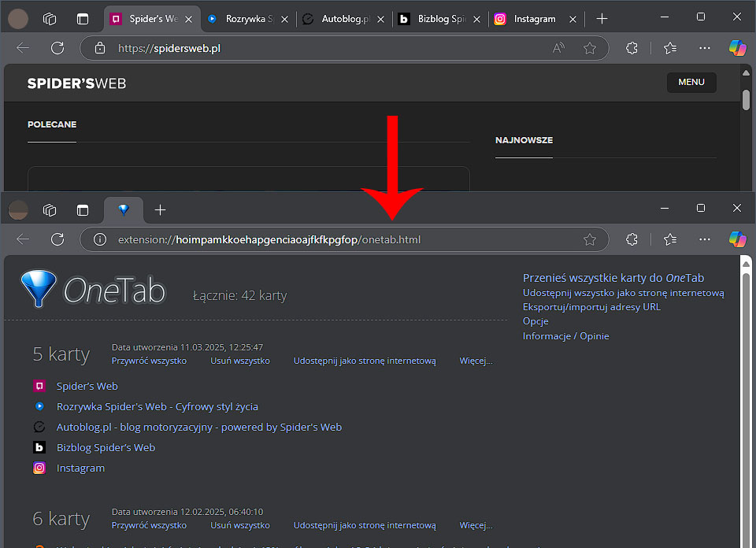
Task: Expand Więcej... for 6 karty group
Action: pos(476,525)
